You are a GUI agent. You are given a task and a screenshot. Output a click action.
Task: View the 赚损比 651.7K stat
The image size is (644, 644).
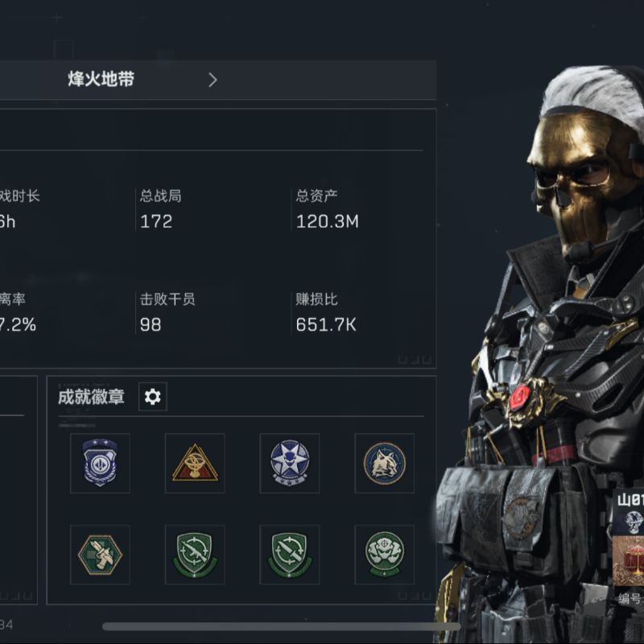click(x=326, y=313)
